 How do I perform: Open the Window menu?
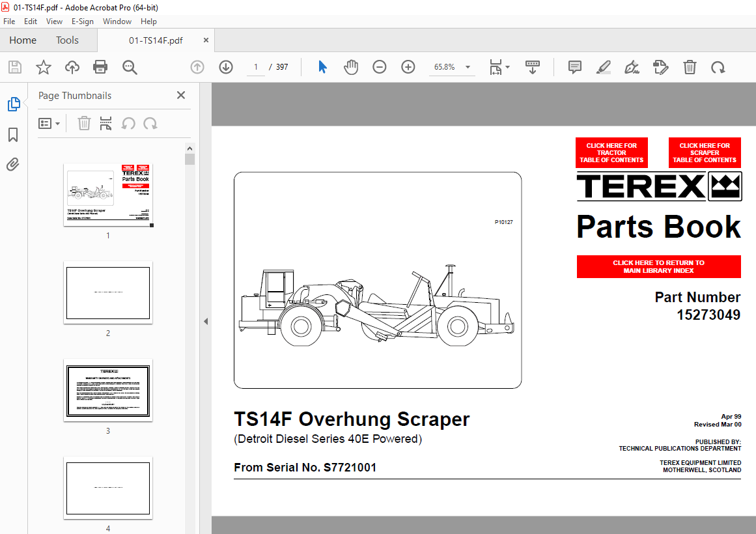pyautogui.click(x=117, y=21)
